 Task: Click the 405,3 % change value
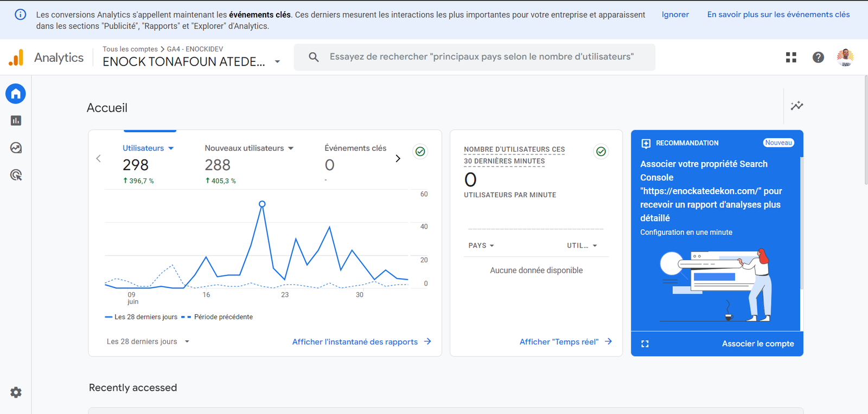point(220,181)
